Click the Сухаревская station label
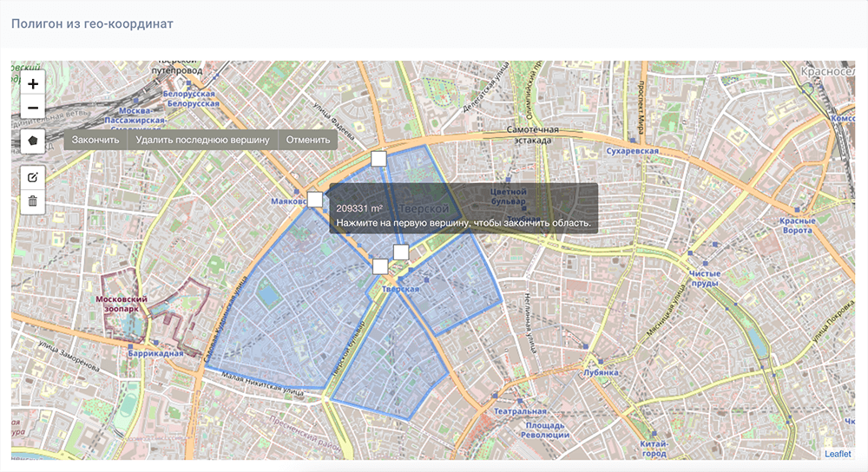Screen dimensions: 868x472 coord(632,151)
